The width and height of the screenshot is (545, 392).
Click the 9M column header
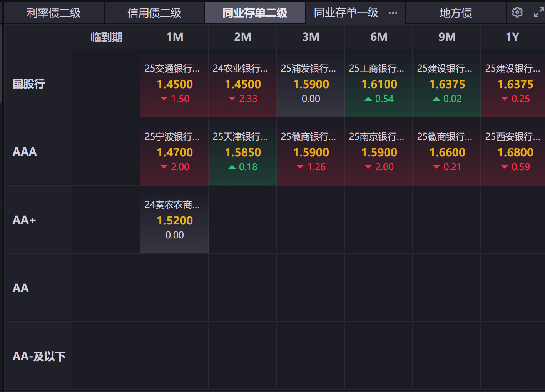pos(447,37)
